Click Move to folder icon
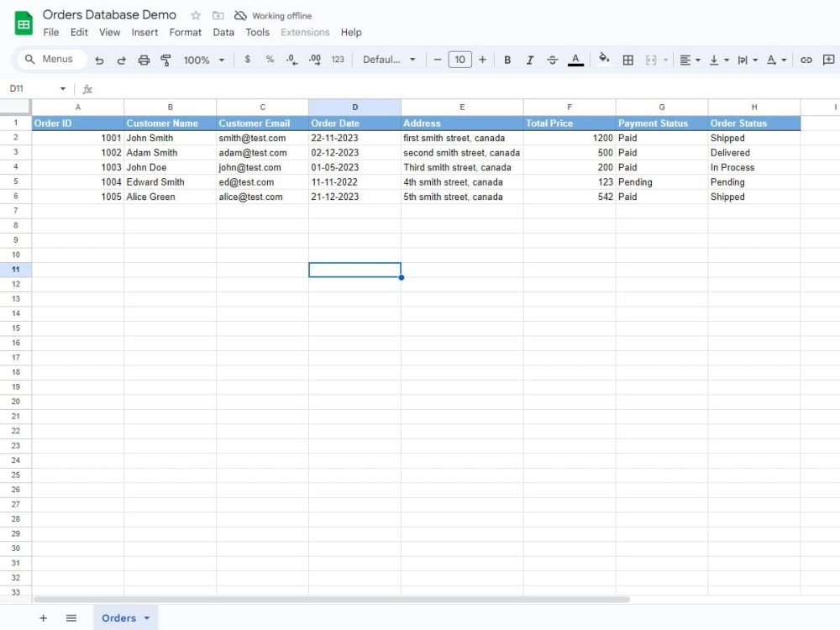Viewport: 840px width, 630px height. click(x=218, y=15)
